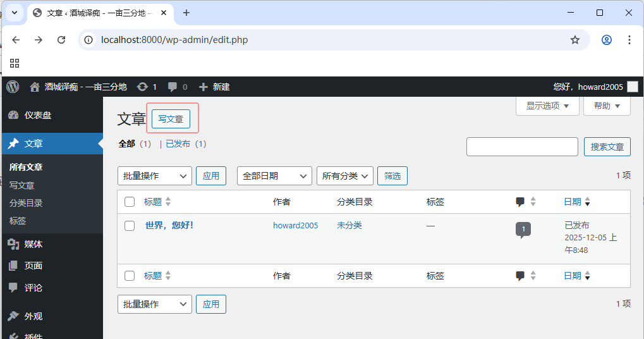This screenshot has width=644, height=339.
Task: Close the 文章 browser tab
Action: 164,13
